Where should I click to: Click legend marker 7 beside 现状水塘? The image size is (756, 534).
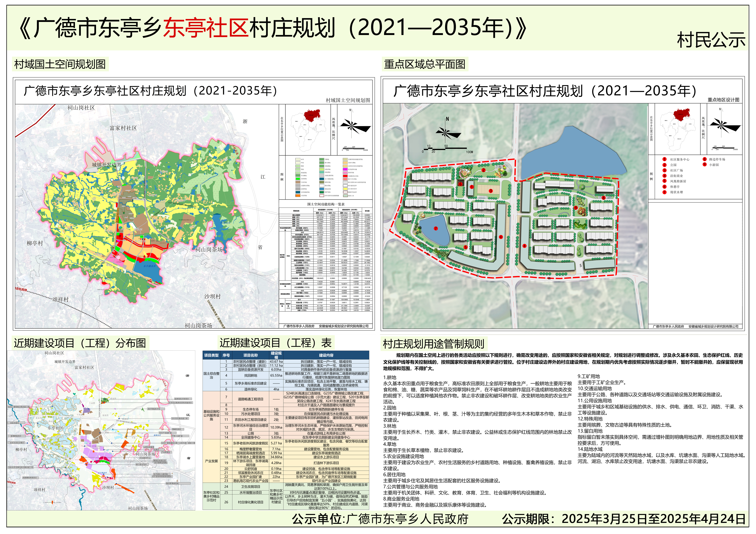coord(665,192)
